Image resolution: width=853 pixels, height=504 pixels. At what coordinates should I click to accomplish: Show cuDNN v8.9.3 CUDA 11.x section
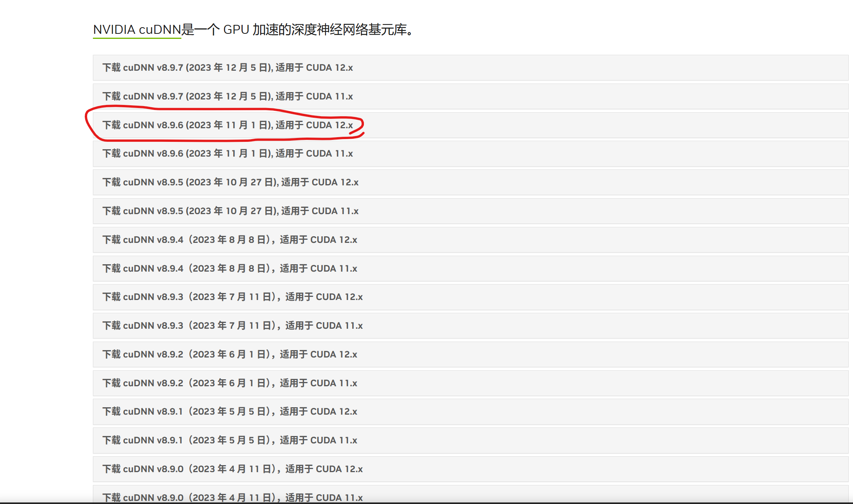(232, 326)
